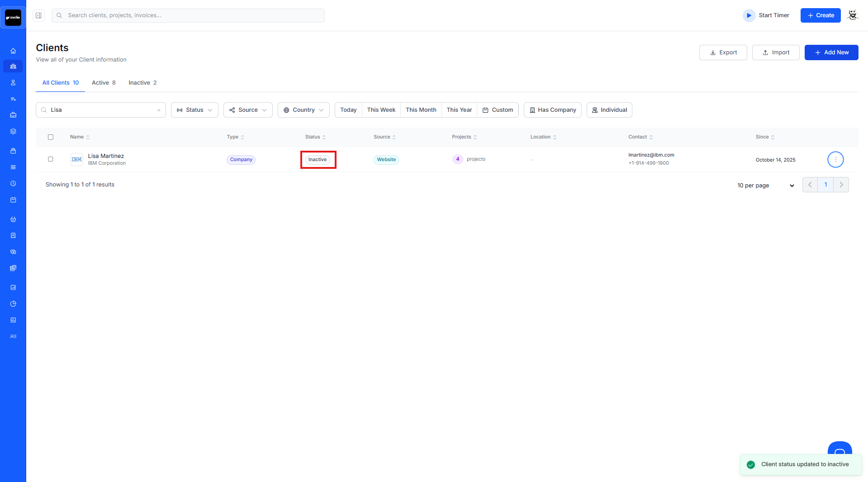Image resolution: width=868 pixels, height=482 pixels.
Task: Open Lisa Martinez client name
Action: coord(106,156)
